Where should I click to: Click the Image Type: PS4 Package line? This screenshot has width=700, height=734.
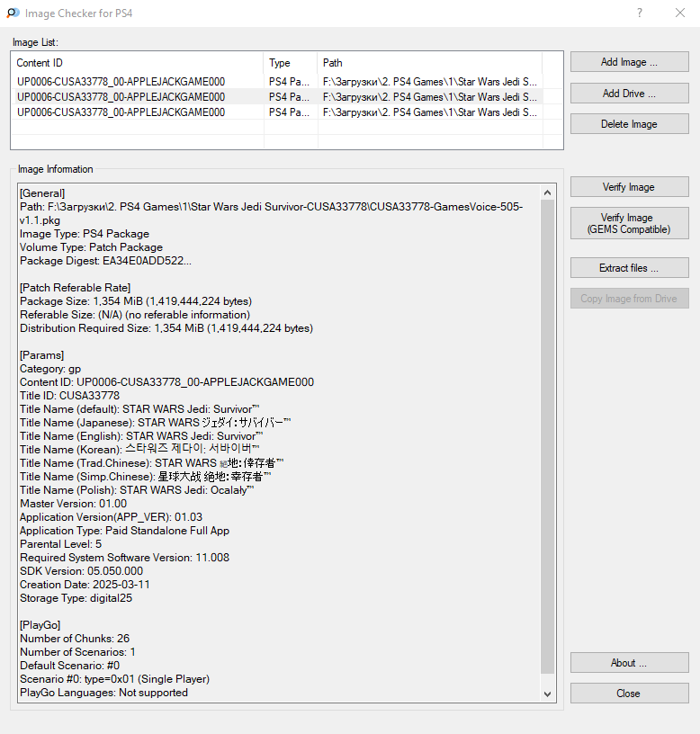coord(85,234)
